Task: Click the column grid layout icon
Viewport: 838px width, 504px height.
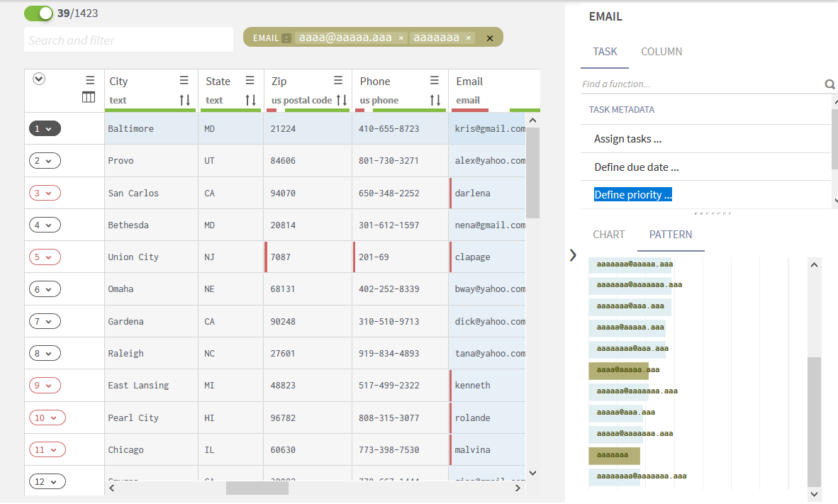Action: point(89,98)
